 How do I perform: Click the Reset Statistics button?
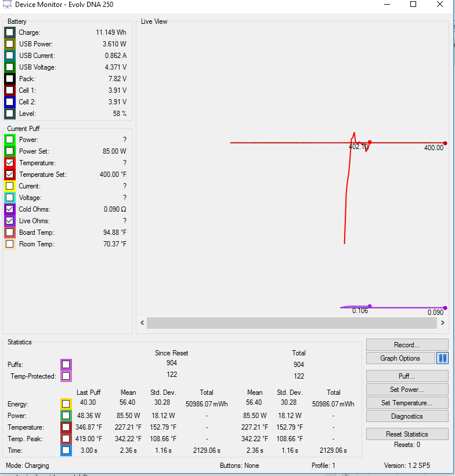[x=407, y=434]
